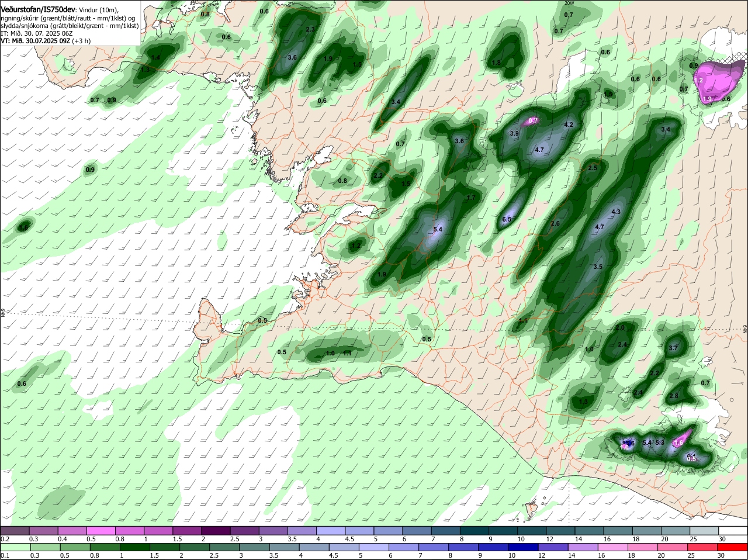Select the 3.9 precipitation value
Image resolution: width=748 pixels, height=560 pixels.
514,133
